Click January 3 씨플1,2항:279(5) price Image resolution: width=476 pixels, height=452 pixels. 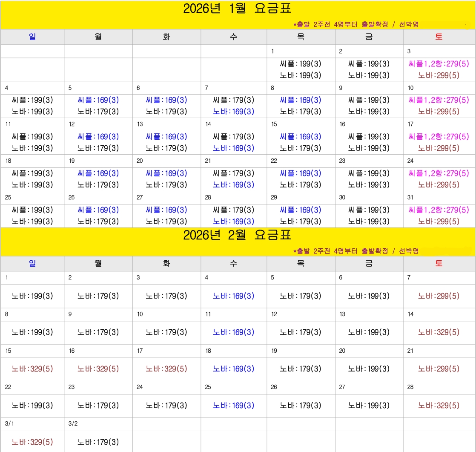coord(439,64)
